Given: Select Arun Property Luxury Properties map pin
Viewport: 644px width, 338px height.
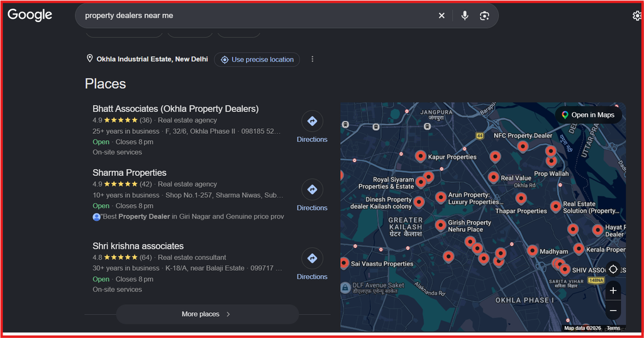Looking at the screenshot, I should point(440,197).
